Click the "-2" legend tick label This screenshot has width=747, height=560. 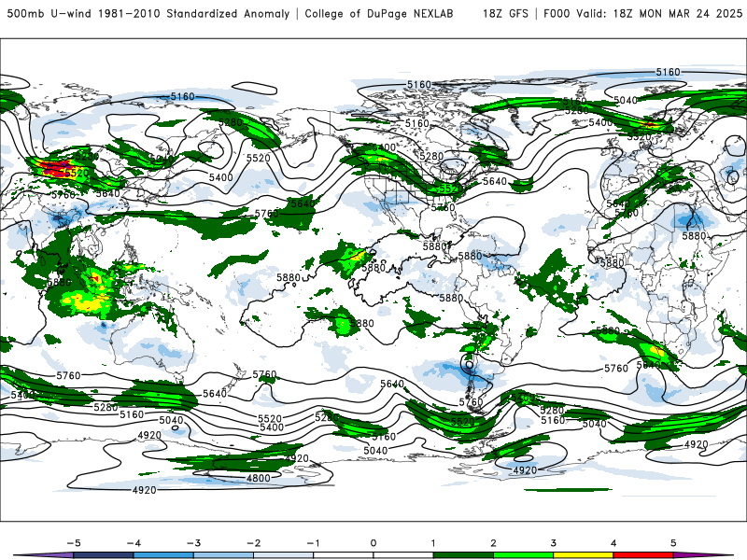coord(254,543)
